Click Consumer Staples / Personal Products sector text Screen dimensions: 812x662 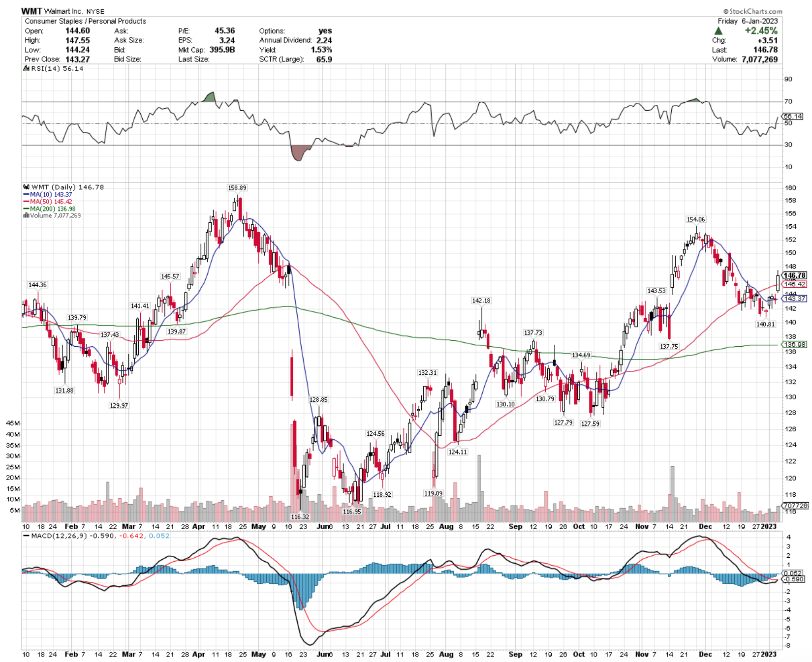click(85, 21)
